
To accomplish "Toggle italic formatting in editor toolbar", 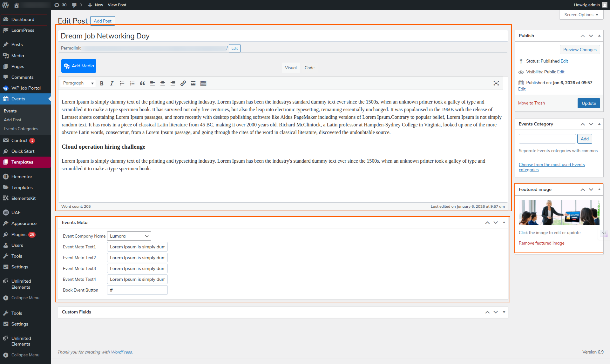I will tap(112, 83).
